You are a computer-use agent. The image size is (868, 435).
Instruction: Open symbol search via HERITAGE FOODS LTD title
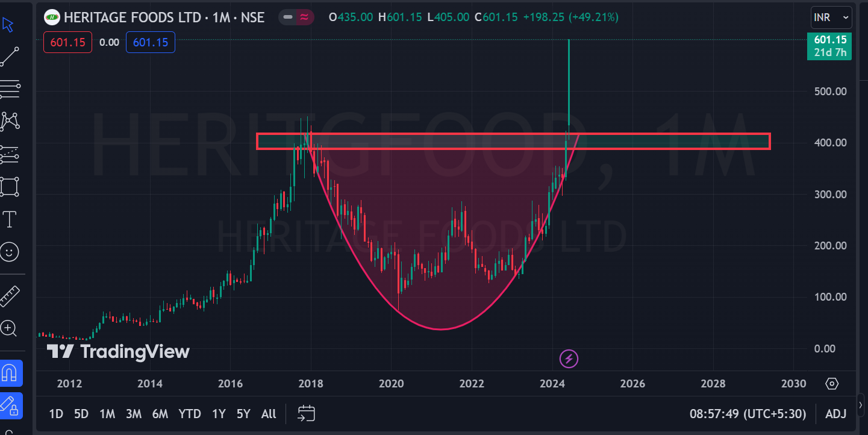coord(131,17)
